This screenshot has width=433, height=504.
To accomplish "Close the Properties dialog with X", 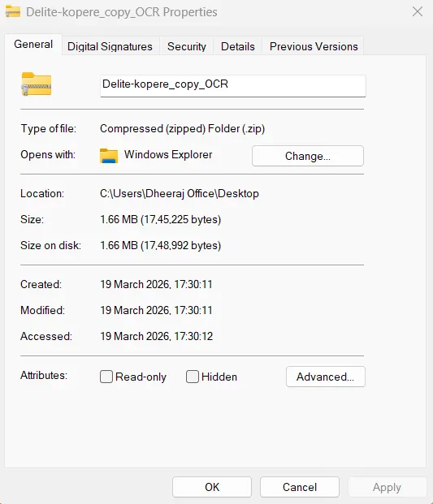I will pos(418,11).
